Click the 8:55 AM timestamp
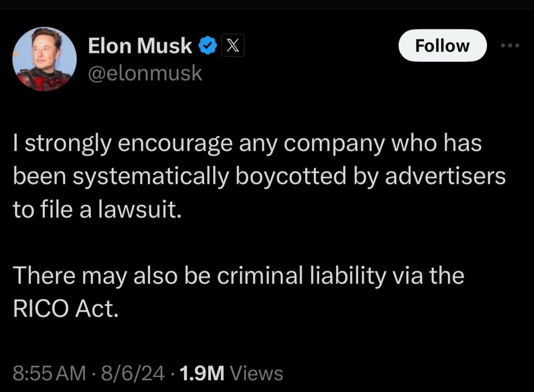 (x=49, y=373)
